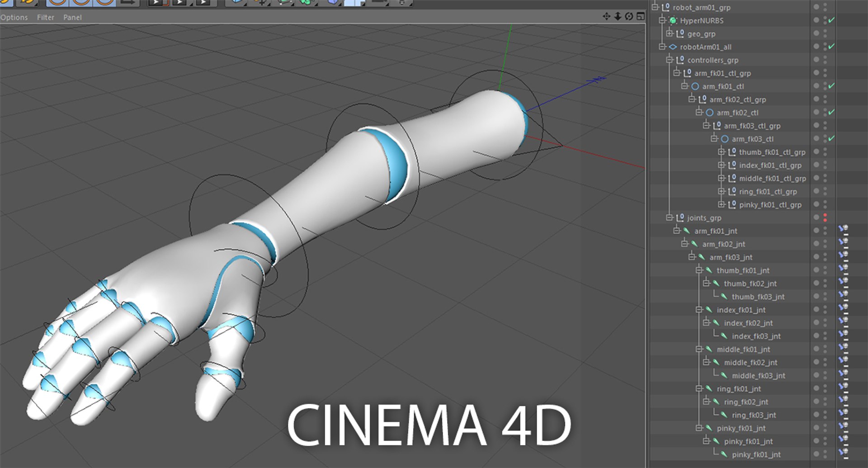Toggle the arm_fk02_ctl enable checkmark
The width and height of the screenshot is (868, 468).
(x=831, y=112)
